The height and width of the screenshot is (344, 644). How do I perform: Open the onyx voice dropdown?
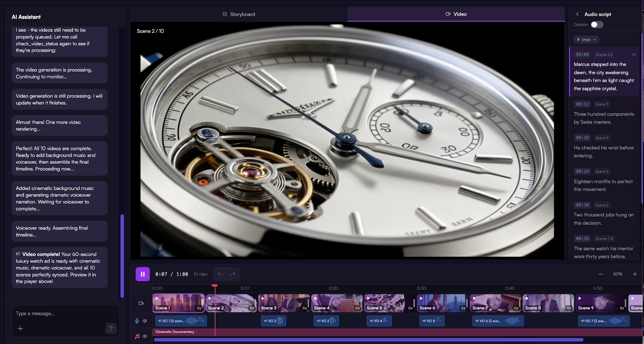point(586,39)
